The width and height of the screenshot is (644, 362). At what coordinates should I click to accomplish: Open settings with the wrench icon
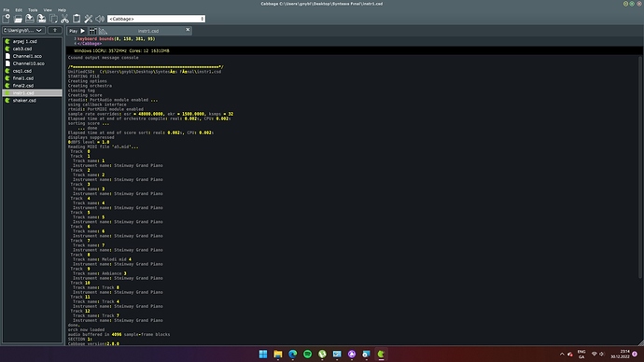point(89,19)
